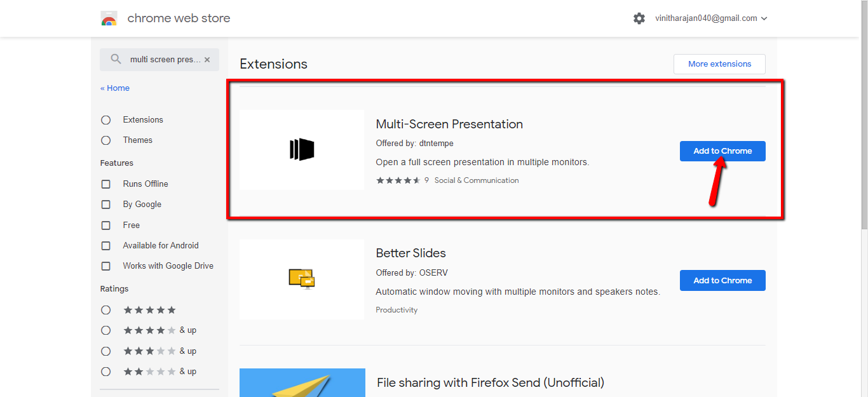This screenshot has width=868, height=397.
Task: Clear the search box with the X icon
Action: (x=207, y=60)
